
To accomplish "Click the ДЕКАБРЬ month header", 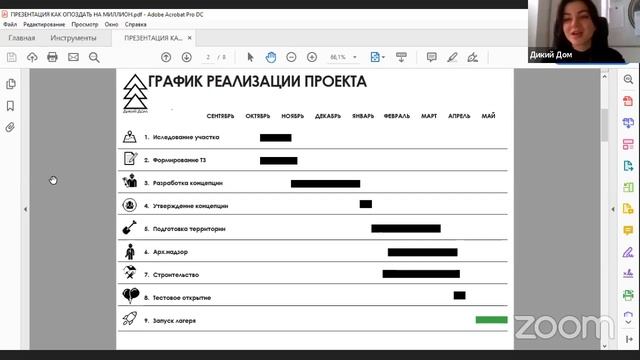I will [x=328, y=116].
